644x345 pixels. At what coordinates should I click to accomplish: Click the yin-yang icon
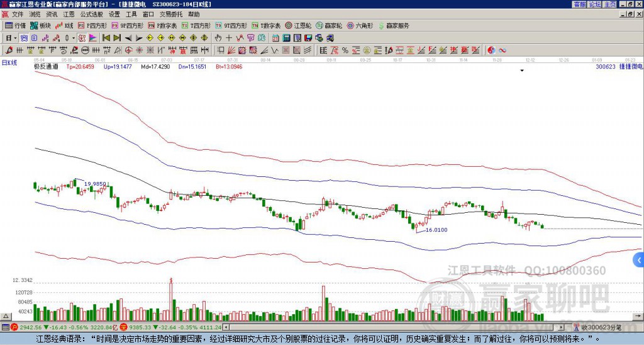click(x=491, y=50)
